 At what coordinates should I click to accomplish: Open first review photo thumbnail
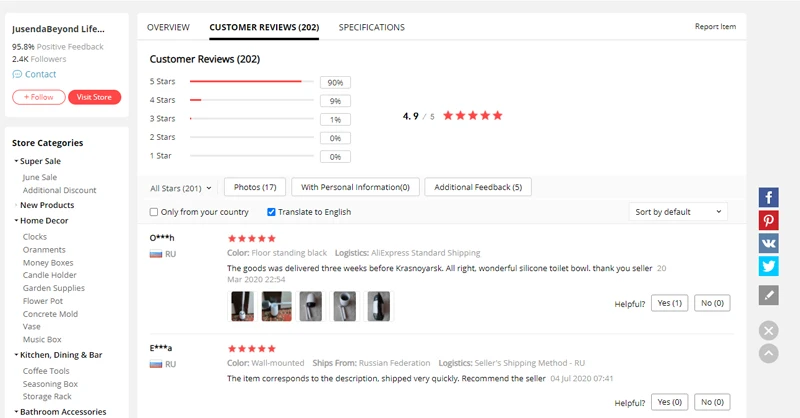tap(242, 306)
